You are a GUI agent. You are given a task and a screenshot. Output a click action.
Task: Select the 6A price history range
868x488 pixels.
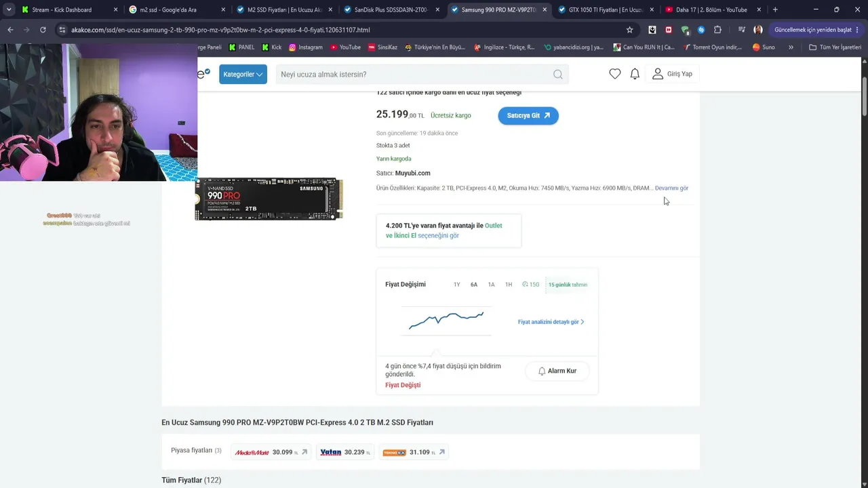(x=474, y=285)
